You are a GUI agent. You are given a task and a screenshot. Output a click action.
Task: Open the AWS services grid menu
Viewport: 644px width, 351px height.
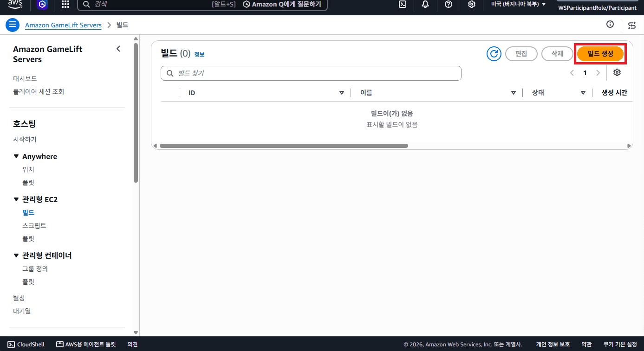[65, 4]
